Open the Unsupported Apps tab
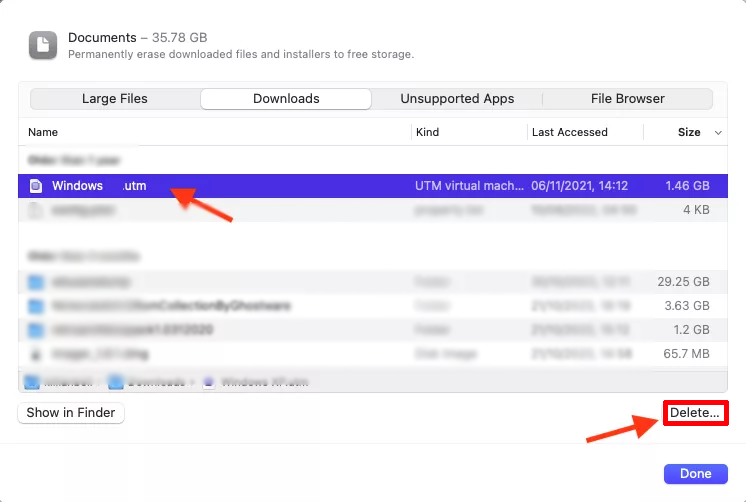 tap(457, 98)
